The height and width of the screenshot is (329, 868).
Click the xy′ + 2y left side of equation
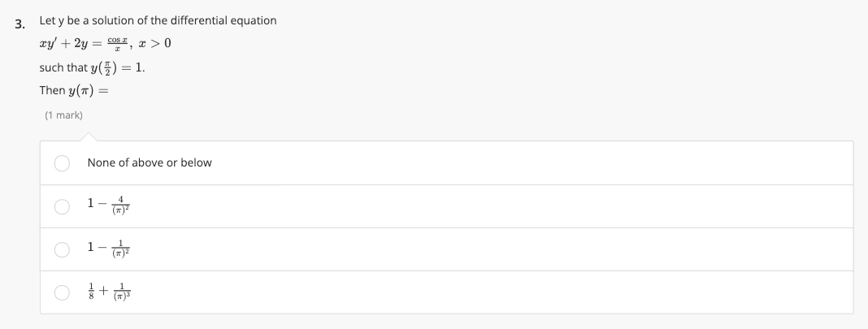point(67,44)
